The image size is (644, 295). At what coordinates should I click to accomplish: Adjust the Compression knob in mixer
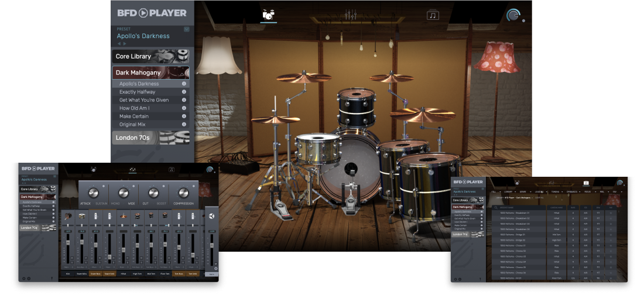183,193
